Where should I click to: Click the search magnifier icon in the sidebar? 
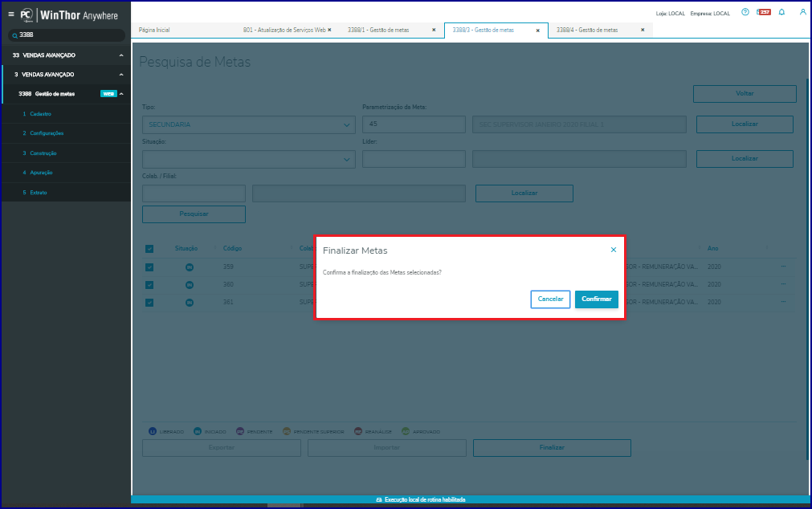pyautogui.click(x=14, y=35)
